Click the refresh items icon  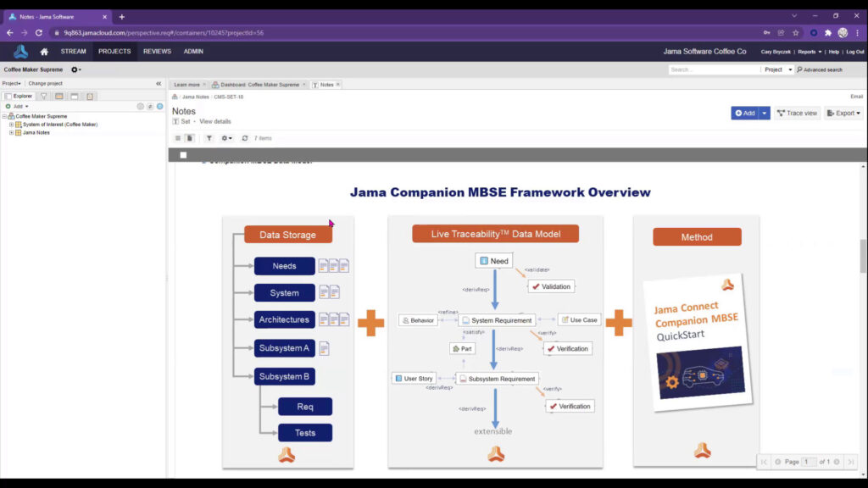[x=245, y=138]
